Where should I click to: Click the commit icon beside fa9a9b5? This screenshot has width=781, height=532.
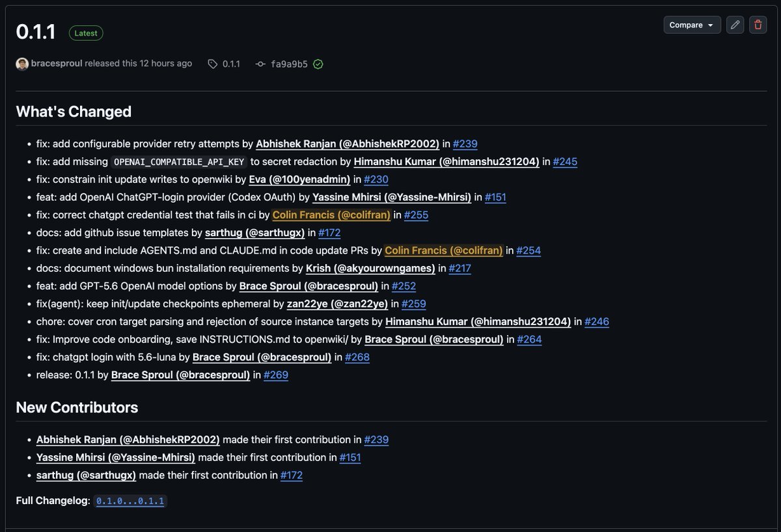pos(260,64)
